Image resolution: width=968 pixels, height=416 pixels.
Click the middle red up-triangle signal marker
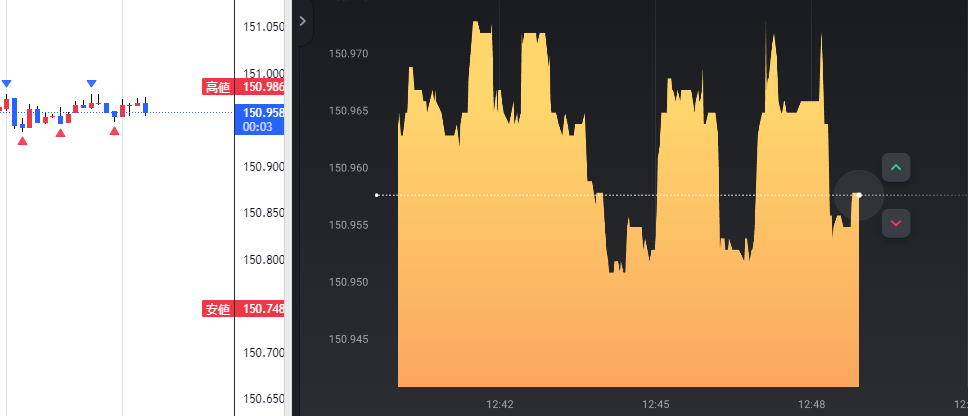pyautogui.click(x=61, y=133)
